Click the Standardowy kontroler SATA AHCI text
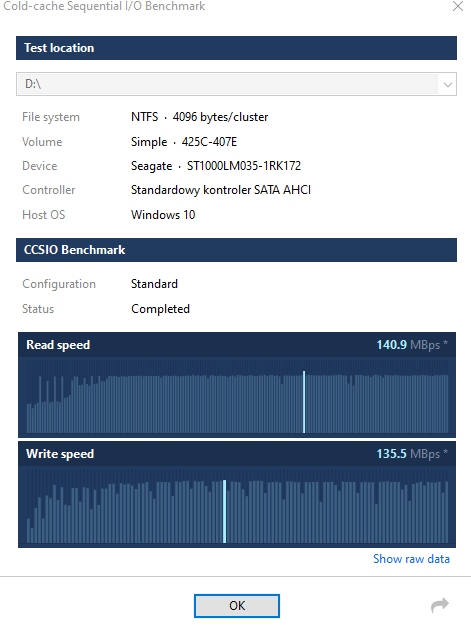Image resolution: width=471 pixels, height=629 pixels. (221, 190)
